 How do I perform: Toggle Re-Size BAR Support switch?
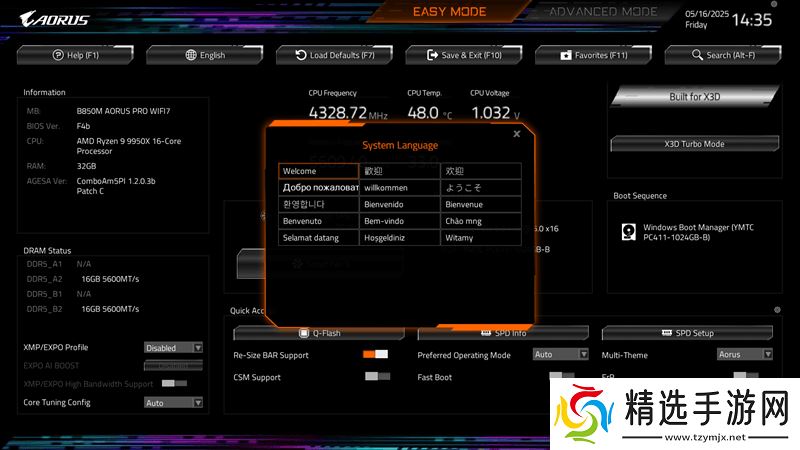pos(376,354)
